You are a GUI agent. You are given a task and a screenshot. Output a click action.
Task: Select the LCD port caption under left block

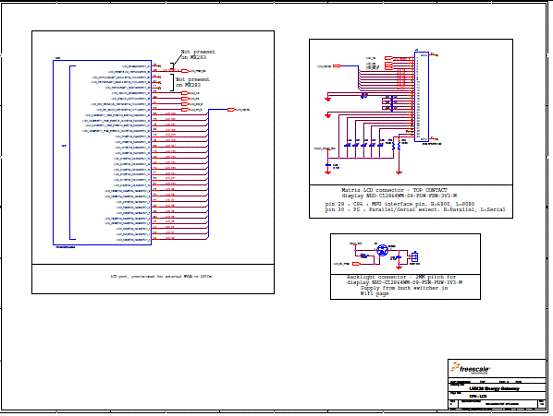click(x=161, y=277)
